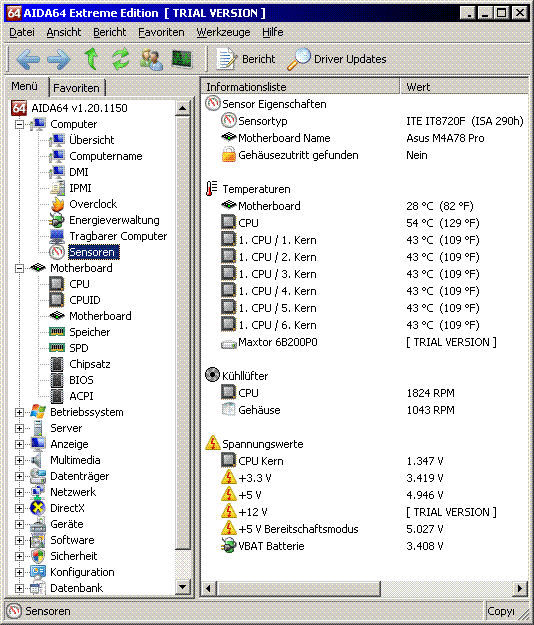Expand the Anzeige node
This screenshot has height=625, width=534.
click(19, 444)
